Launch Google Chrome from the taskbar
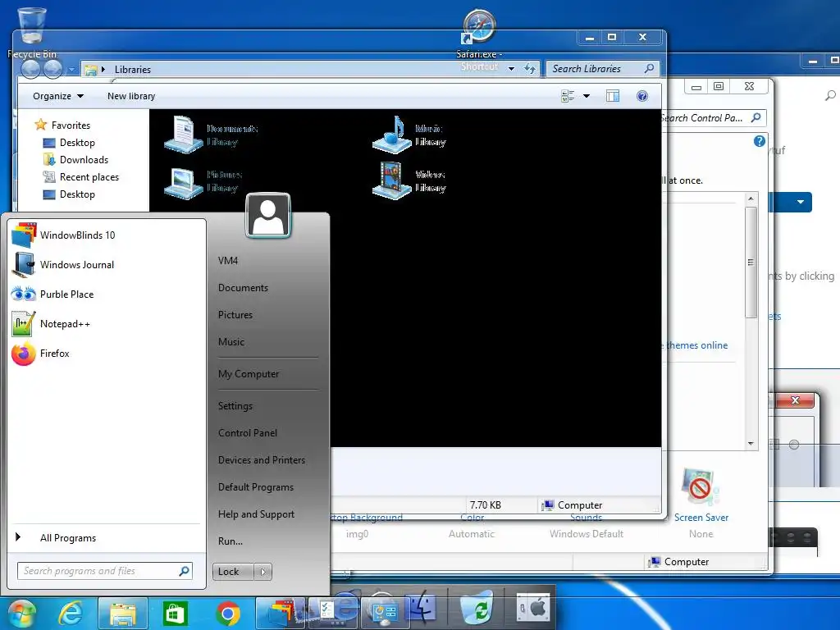This screenshot has height=630, width=840. tap(228, 614)
